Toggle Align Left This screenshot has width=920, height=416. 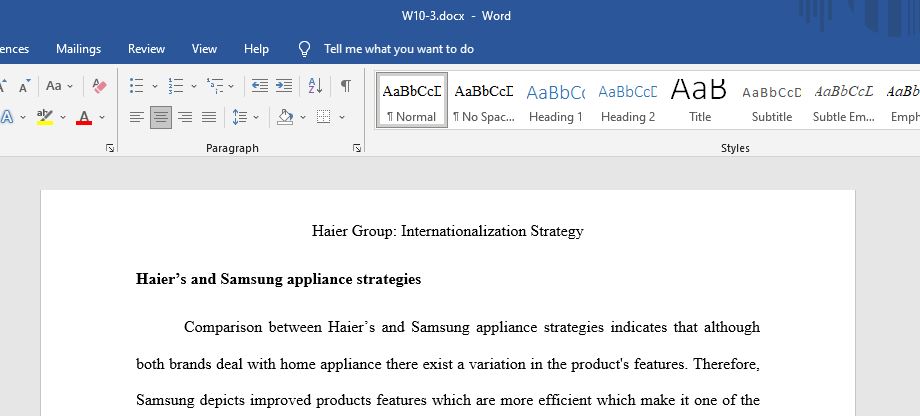click(x=137, y=117)
